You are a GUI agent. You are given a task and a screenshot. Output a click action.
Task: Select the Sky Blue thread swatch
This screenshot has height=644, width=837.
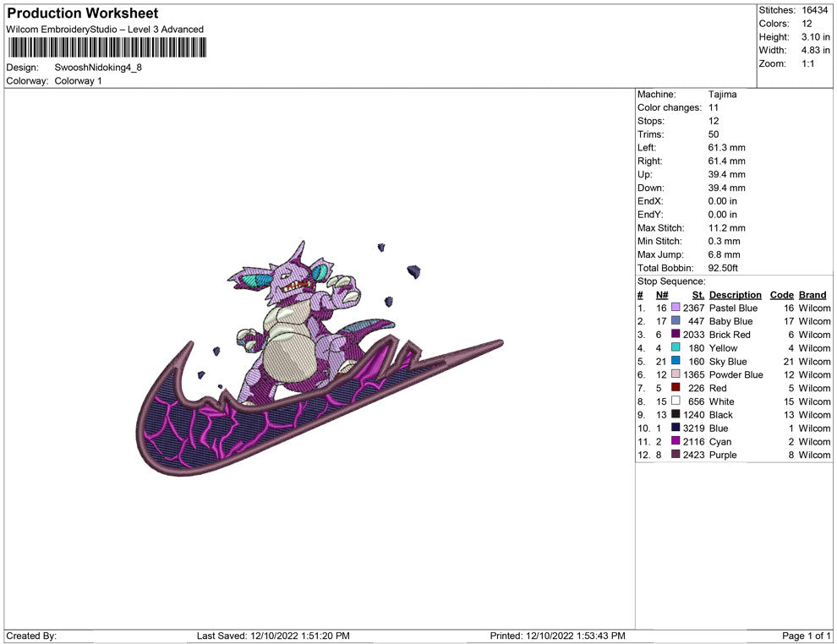676,361
